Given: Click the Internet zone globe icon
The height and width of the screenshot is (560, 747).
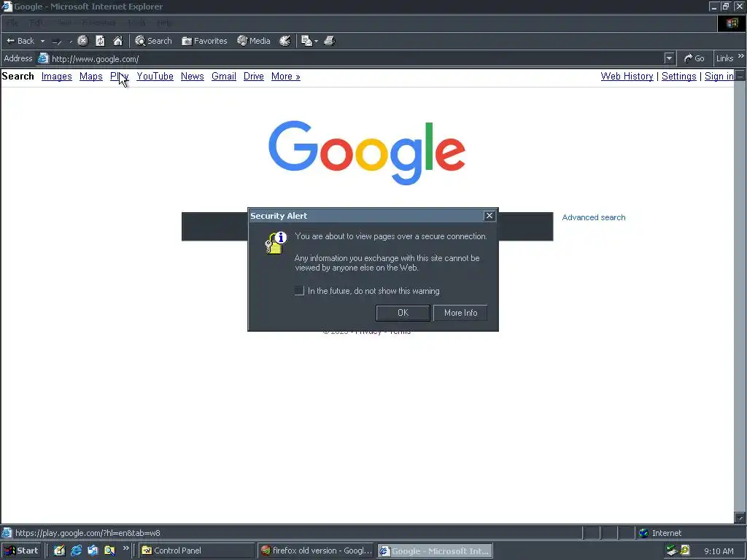Looking at the screenshot, I should [643, 533].
